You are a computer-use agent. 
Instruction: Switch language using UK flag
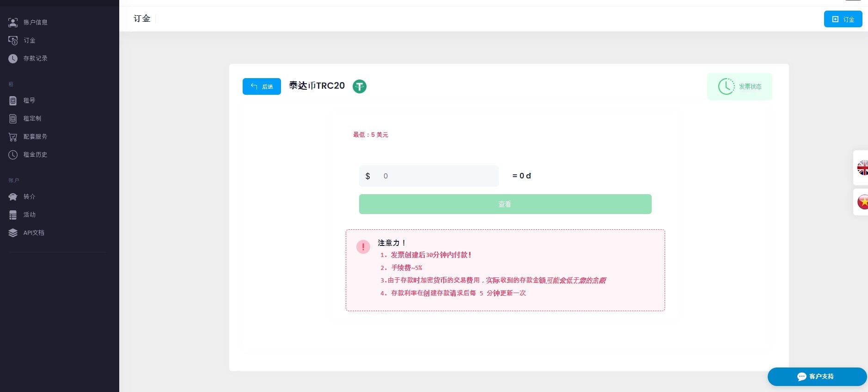[x=862, y=168]
